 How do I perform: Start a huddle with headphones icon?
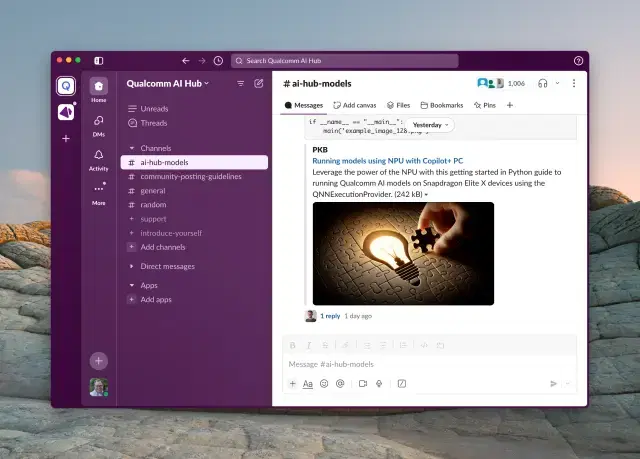coord(542,83)
